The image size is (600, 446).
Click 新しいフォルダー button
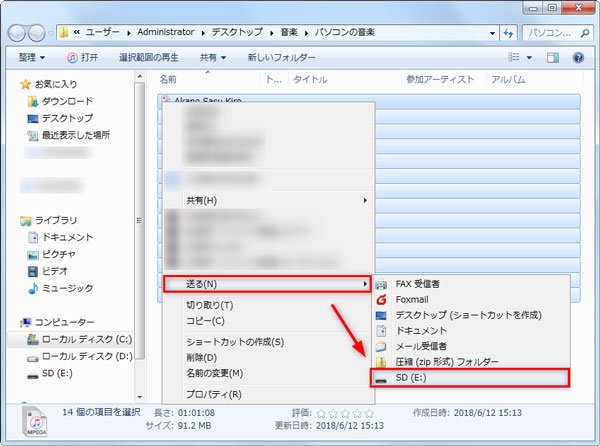[281, 58]
